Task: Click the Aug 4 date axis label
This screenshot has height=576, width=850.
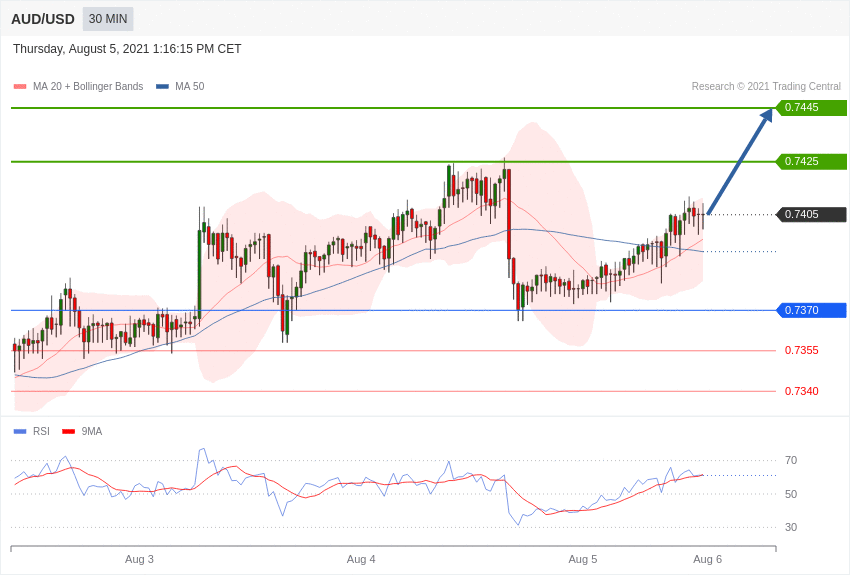Action: coord(361,559)
